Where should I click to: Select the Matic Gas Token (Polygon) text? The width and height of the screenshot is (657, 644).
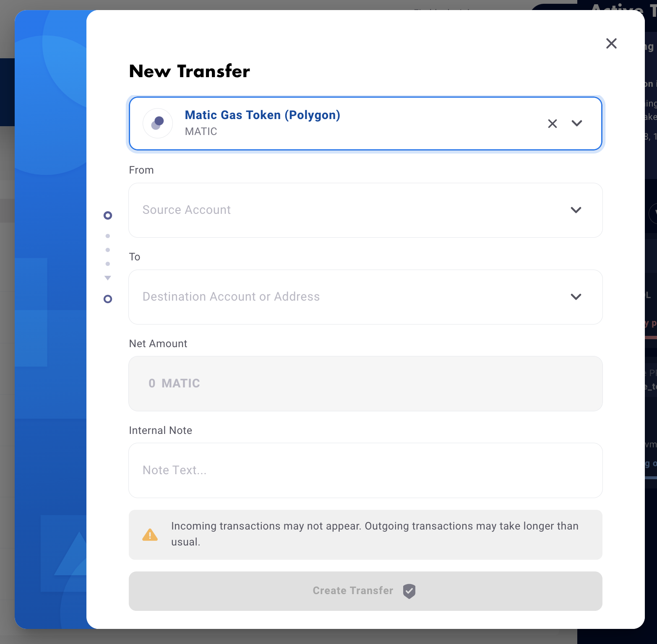[x=263, y=115]
